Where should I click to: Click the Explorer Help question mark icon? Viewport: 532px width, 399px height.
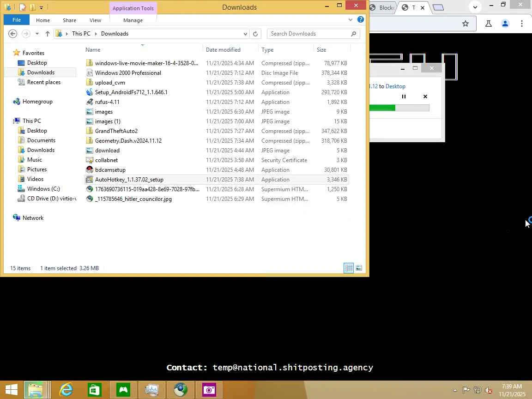coord(361,20)
